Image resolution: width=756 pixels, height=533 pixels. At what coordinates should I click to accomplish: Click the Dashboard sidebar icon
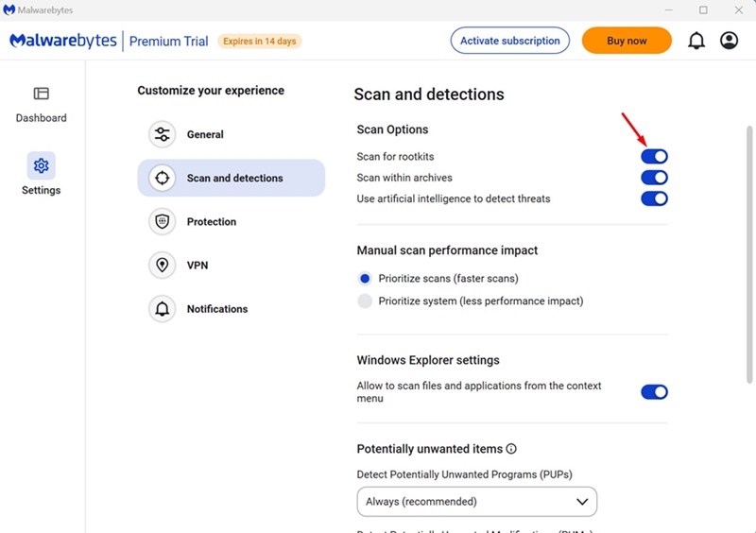click(x=41, y=94)
